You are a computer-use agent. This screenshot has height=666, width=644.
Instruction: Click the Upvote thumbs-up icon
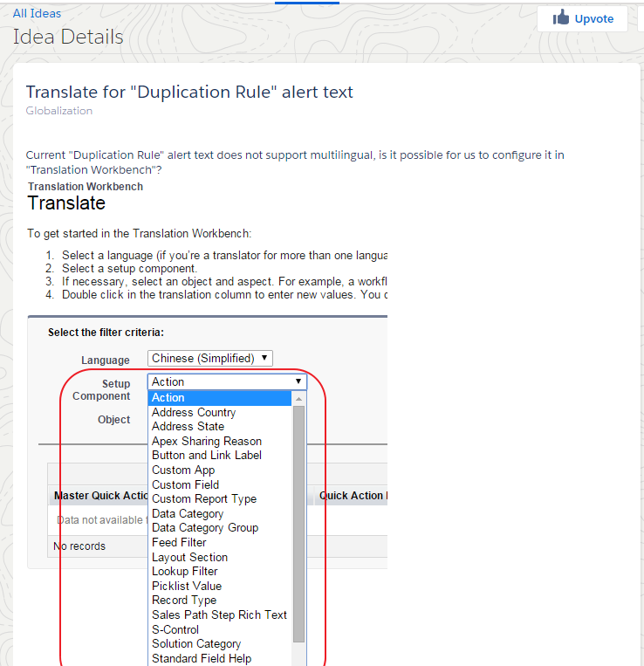pos(561,17)
